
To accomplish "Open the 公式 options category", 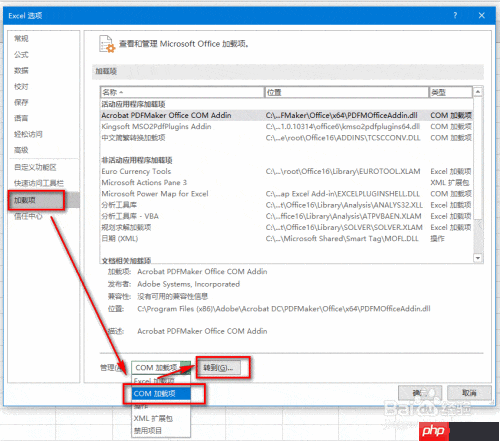I will (43, 55).
